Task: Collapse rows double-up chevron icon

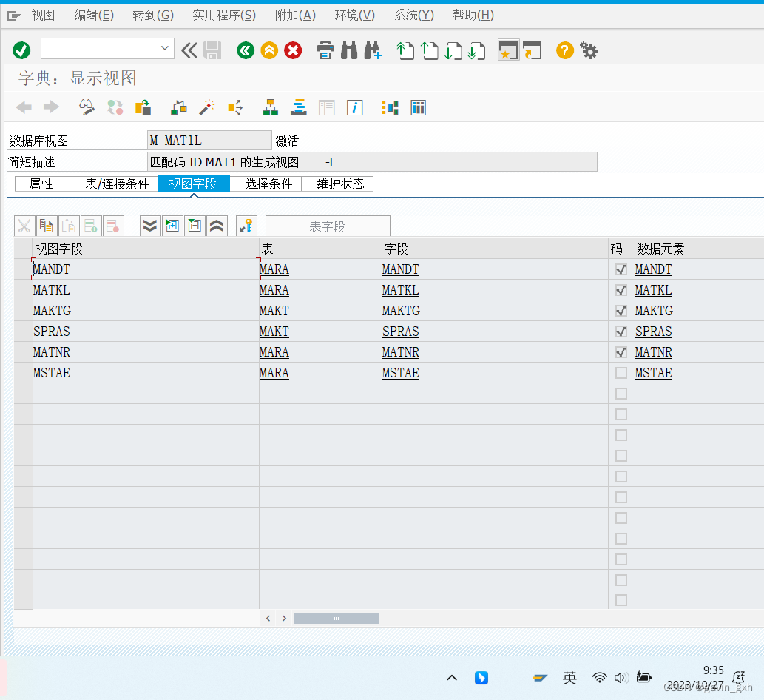Action: (x=217, y=226)
